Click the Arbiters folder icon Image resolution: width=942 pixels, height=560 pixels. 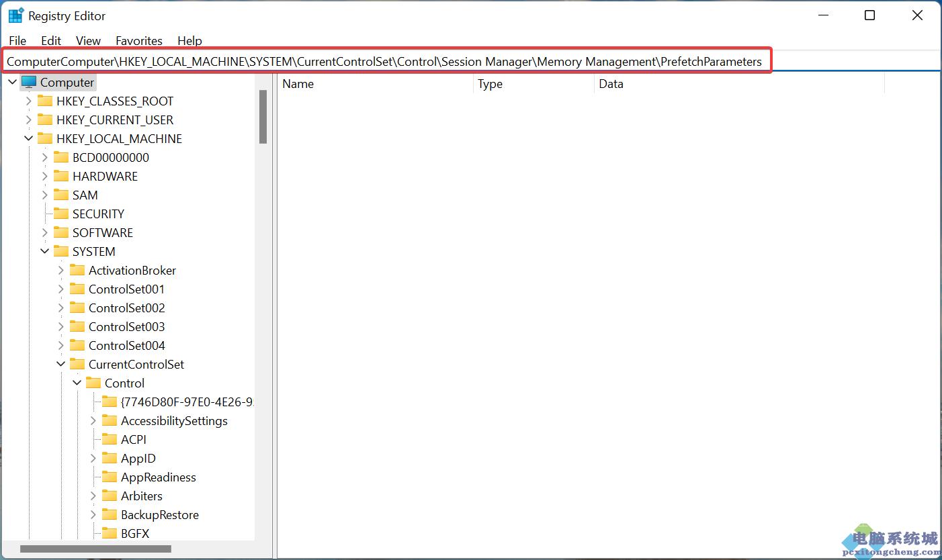click(x=110, y=496)
